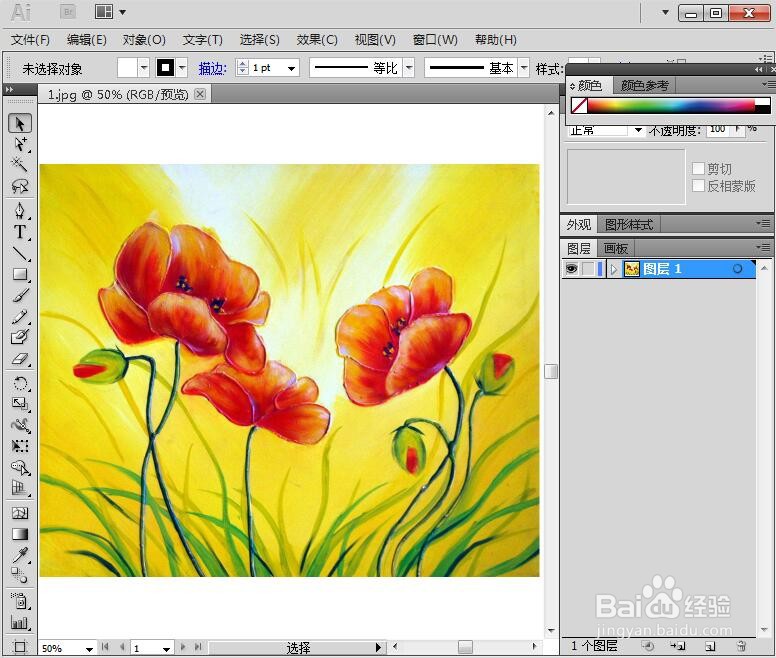Select the Rotate tool
The image size is (776, 658).
[20, 383]
